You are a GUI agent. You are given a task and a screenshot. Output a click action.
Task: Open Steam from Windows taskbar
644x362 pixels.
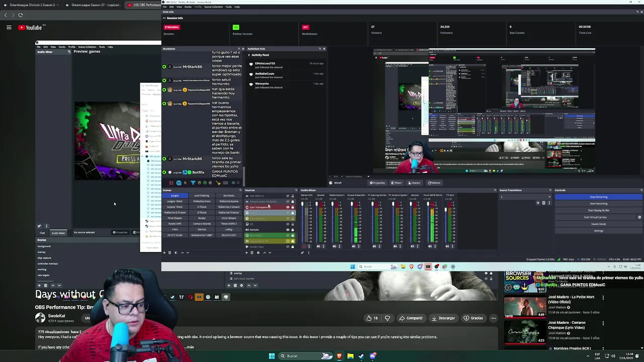(x=361, y=356)
